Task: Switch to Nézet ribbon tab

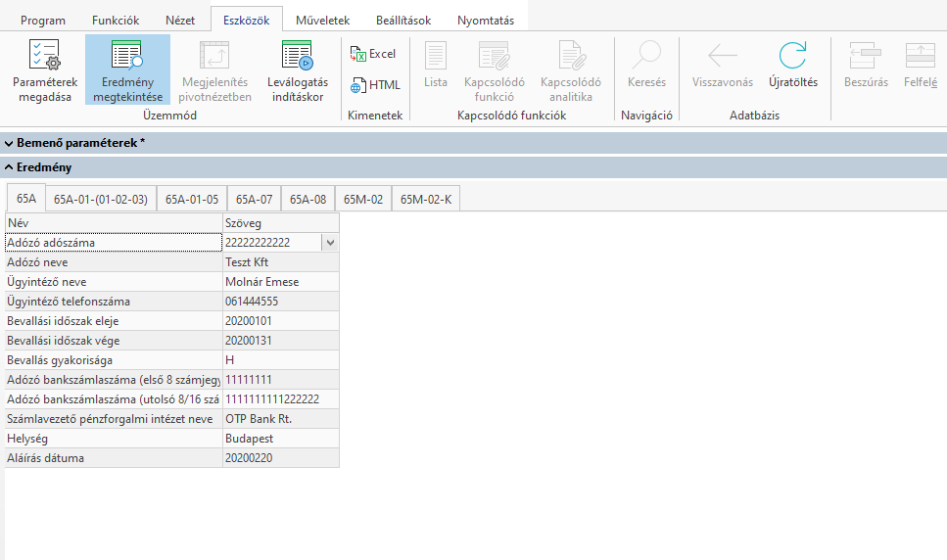Action: coord(180,21)
